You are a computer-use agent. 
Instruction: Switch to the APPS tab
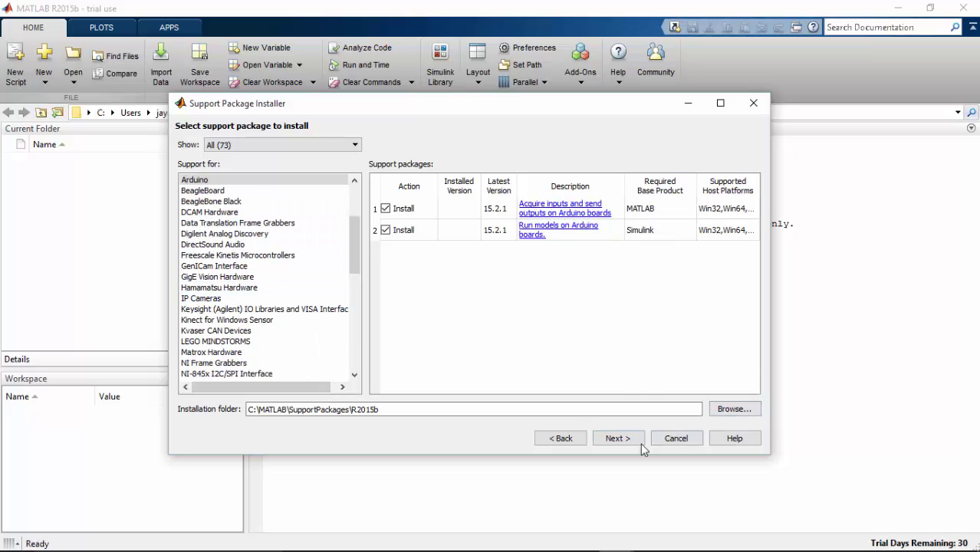click(169, 28)
